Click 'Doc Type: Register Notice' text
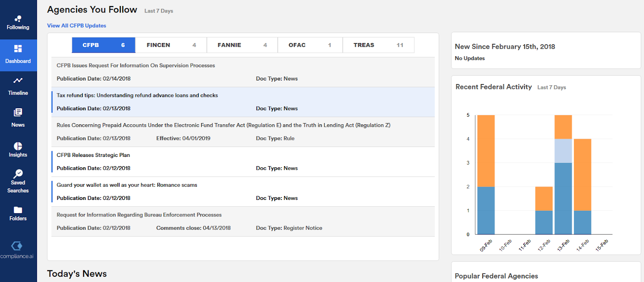Screen dimensions: 644x282 (289, 228)
